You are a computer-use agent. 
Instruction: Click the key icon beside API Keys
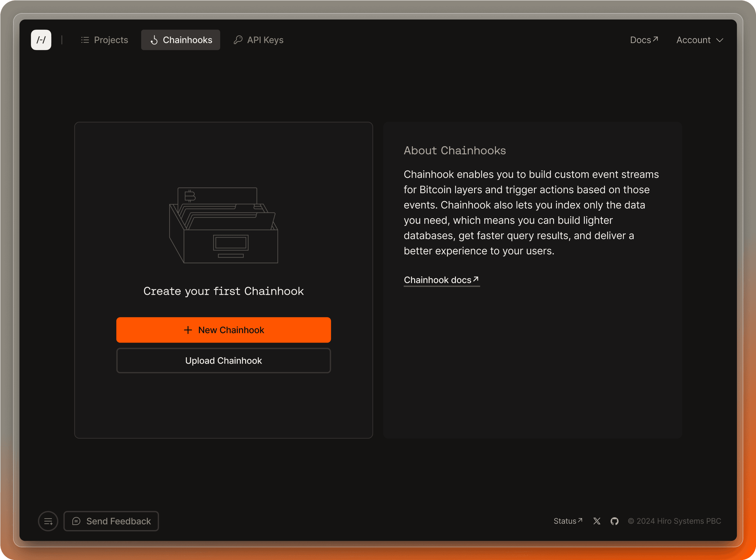click(238, 40)
